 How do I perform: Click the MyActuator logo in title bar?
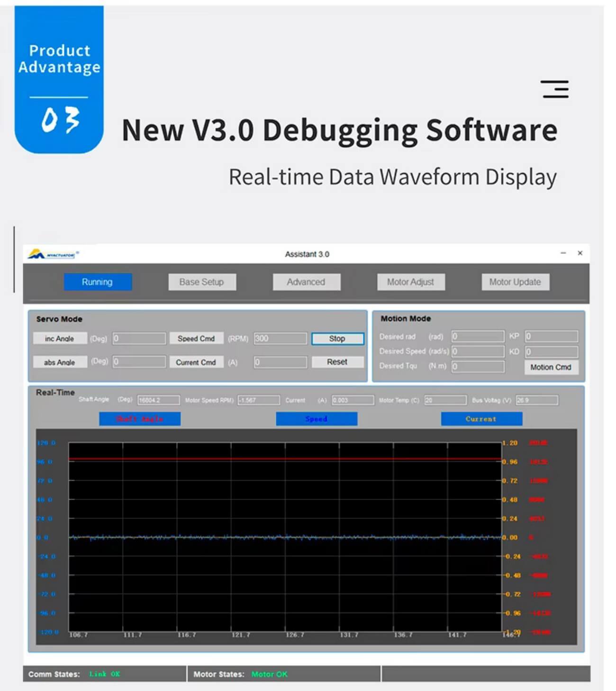pyautogui.click(x=53, y=254)
